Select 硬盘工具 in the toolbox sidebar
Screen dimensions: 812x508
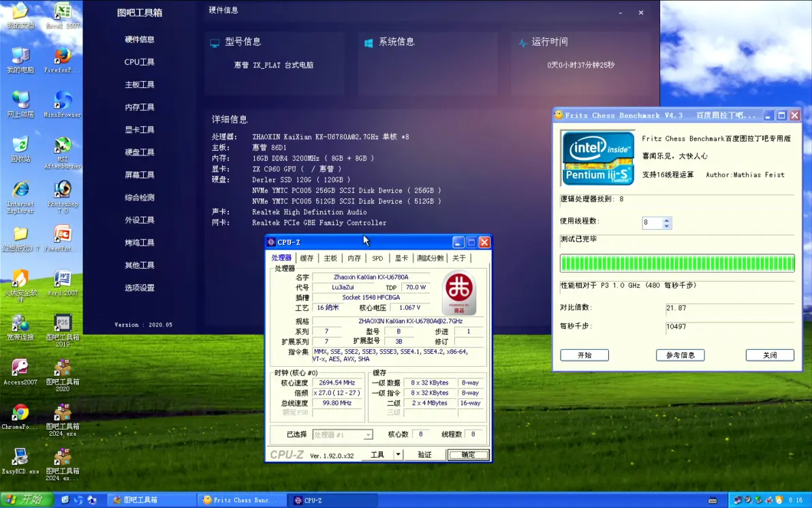click(139, 153)
